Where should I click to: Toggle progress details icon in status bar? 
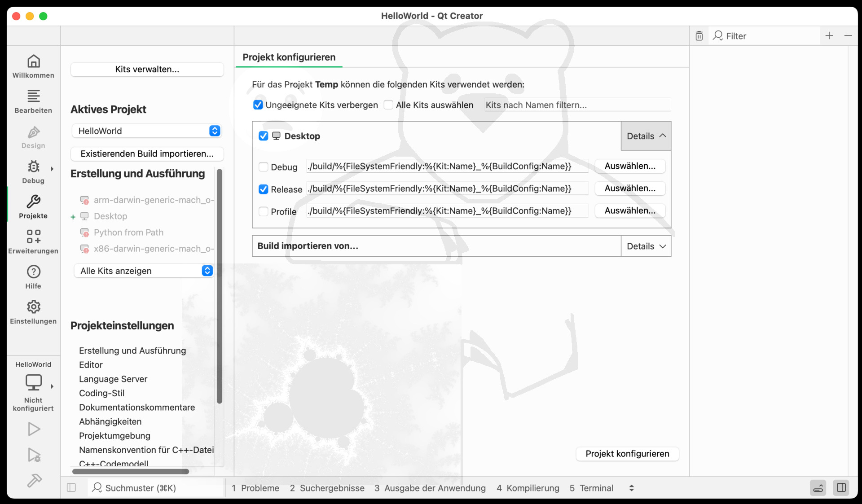pos(818,488)
